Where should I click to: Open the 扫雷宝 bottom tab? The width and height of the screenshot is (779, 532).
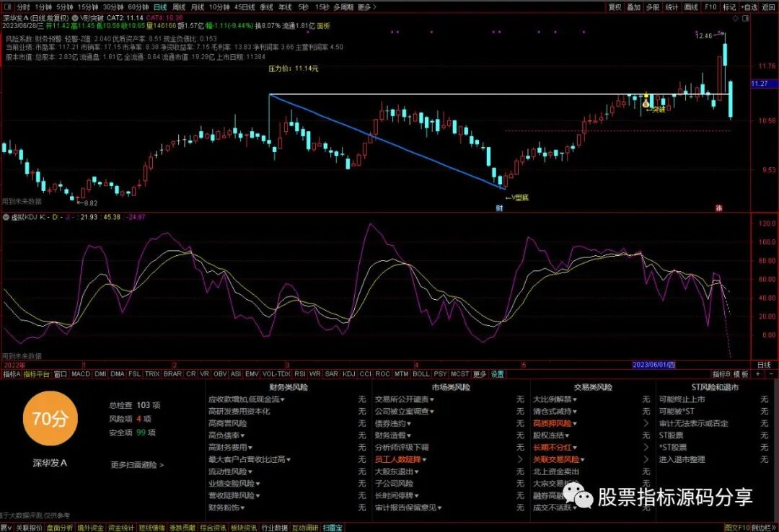[x=333, y=528]
